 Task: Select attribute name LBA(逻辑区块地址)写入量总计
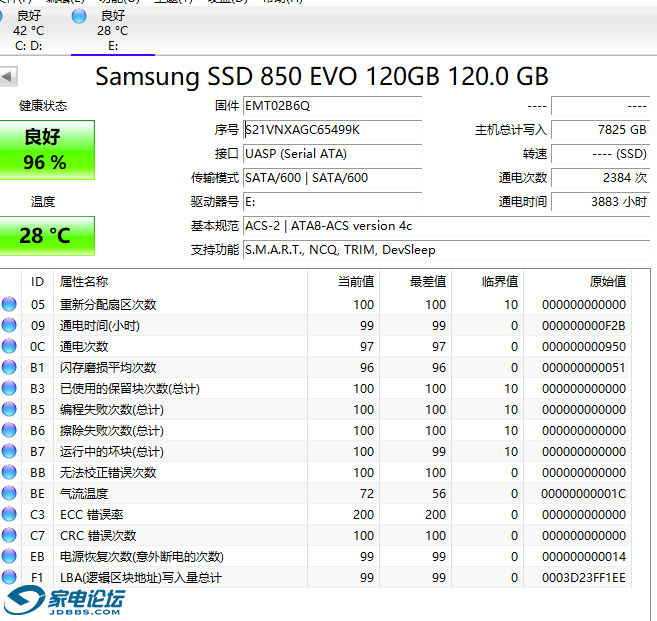pyautogui.click(x=141, y=577)
